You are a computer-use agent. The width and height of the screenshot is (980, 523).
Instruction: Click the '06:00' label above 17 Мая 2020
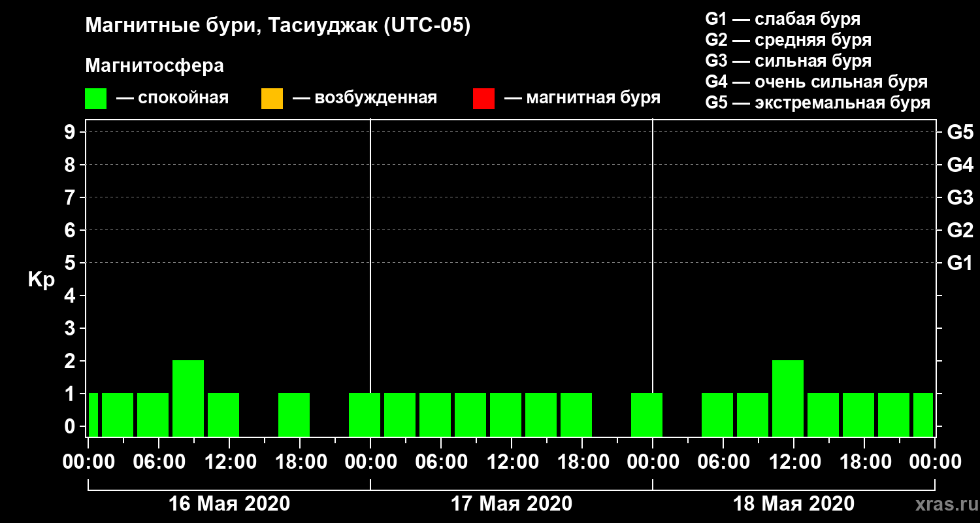pos(441,462)
